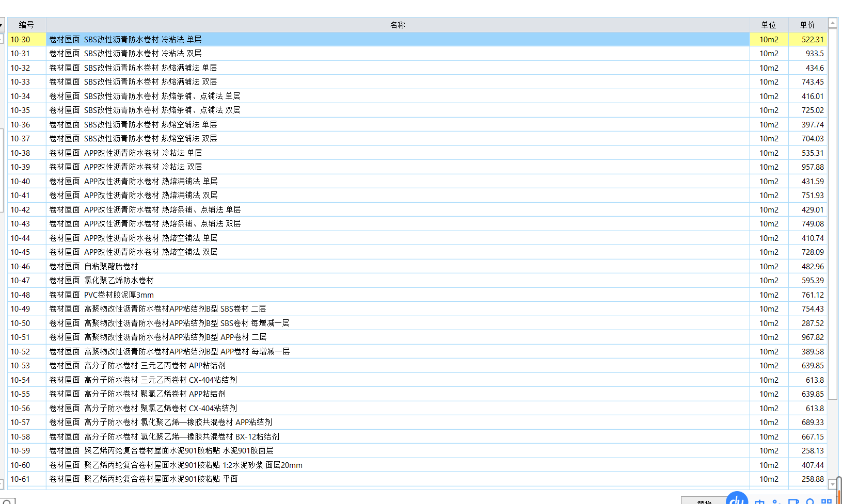Select code cell 10-43

click(27, 224)
